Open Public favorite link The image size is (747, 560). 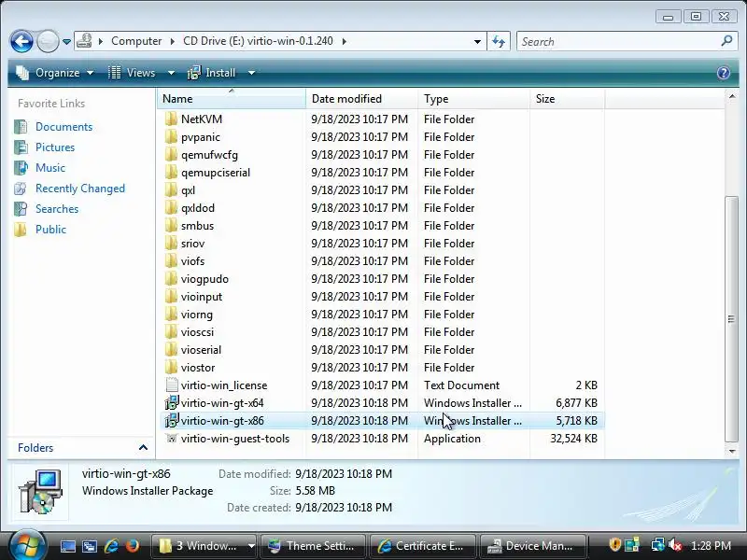point(50,229)
